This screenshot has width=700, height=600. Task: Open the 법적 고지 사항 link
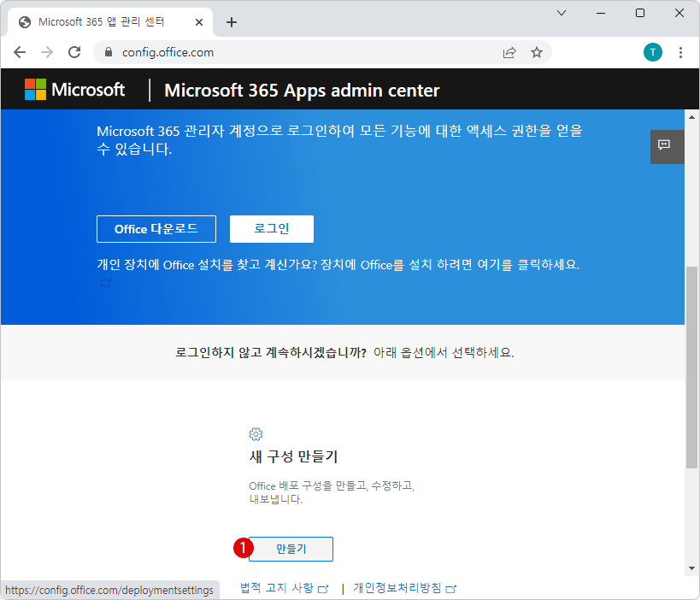[x=284, y=588]
